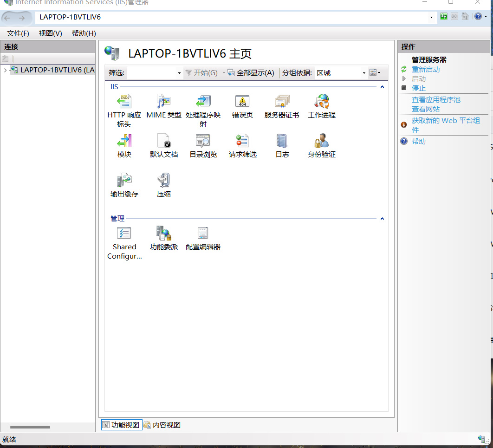The height and width of the screenshot is (448, 493).
Task: Click the 帮助 link in the 操作 panel
Action: coord(419,142)
